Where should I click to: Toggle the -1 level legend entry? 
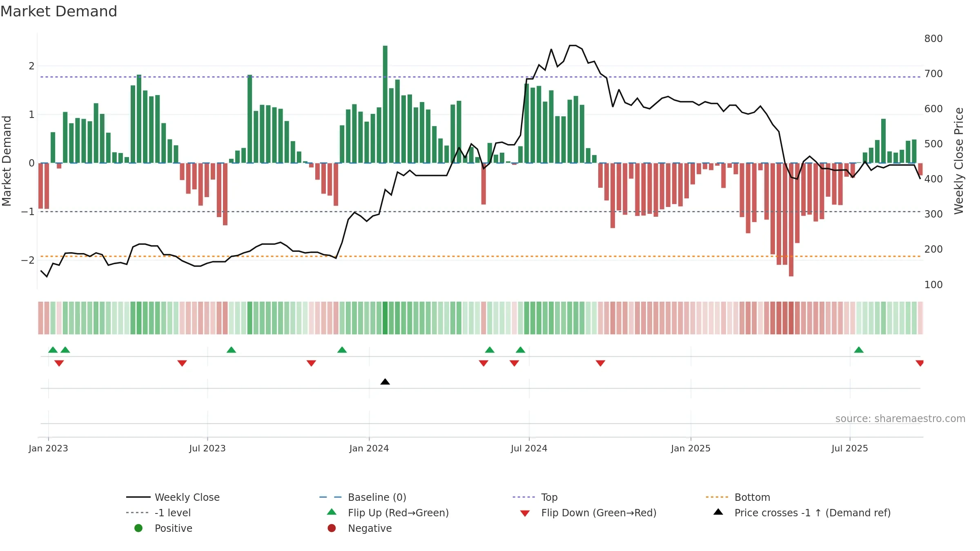158,513
